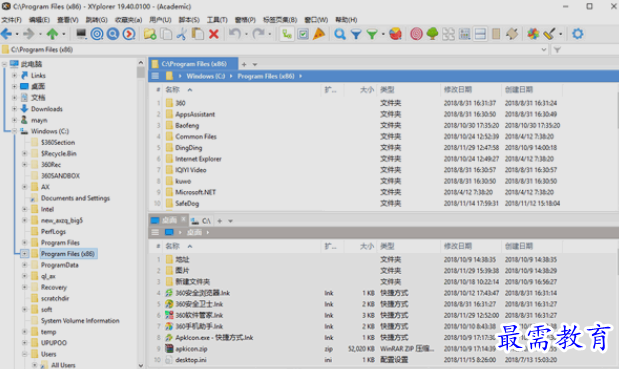
Task: Toggle the dual pane icon in toolbar
Action: [480, 34]
